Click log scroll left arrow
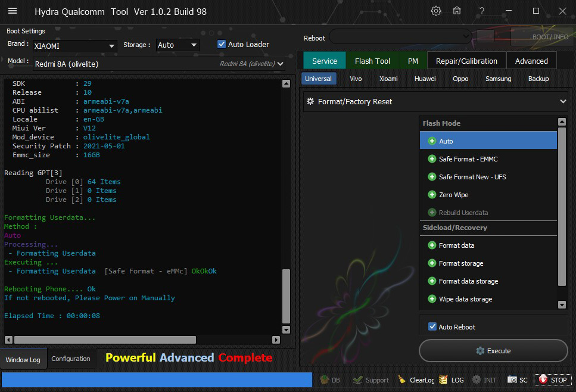 pyautogui.click(x=8, y=340)
